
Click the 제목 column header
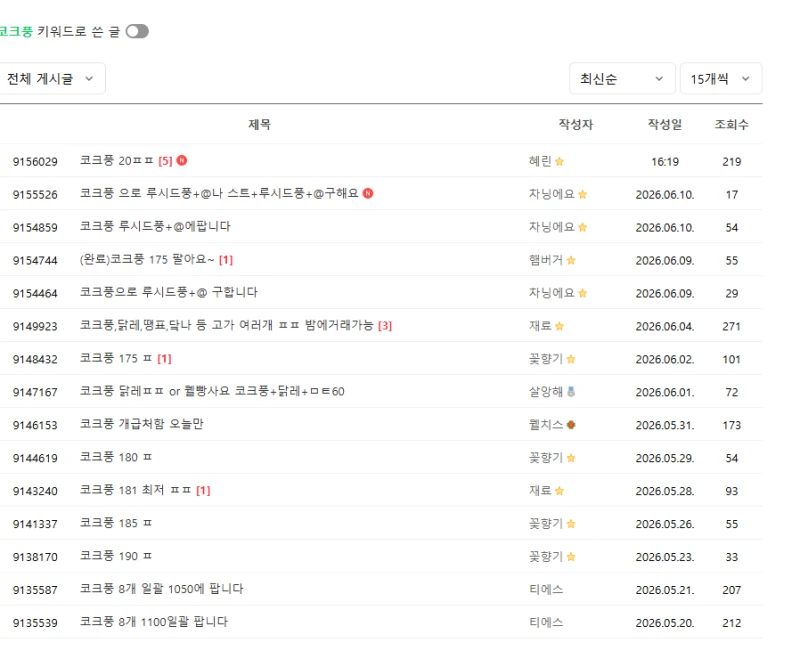260,124
